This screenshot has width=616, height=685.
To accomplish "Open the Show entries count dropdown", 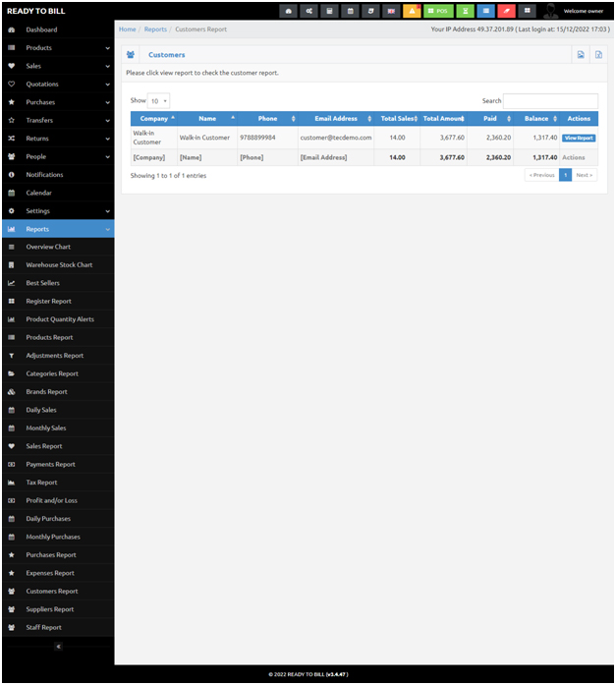I will pos(158,101).
